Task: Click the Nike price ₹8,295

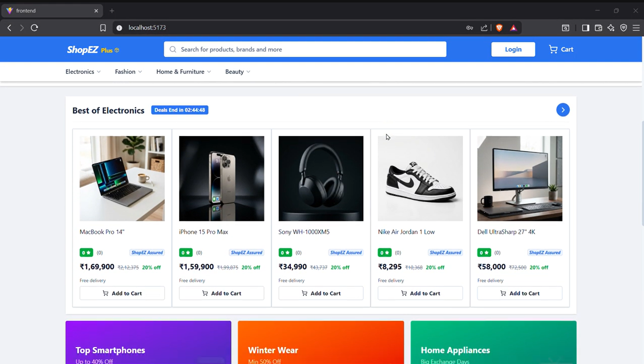Action: tap(390, 267)
